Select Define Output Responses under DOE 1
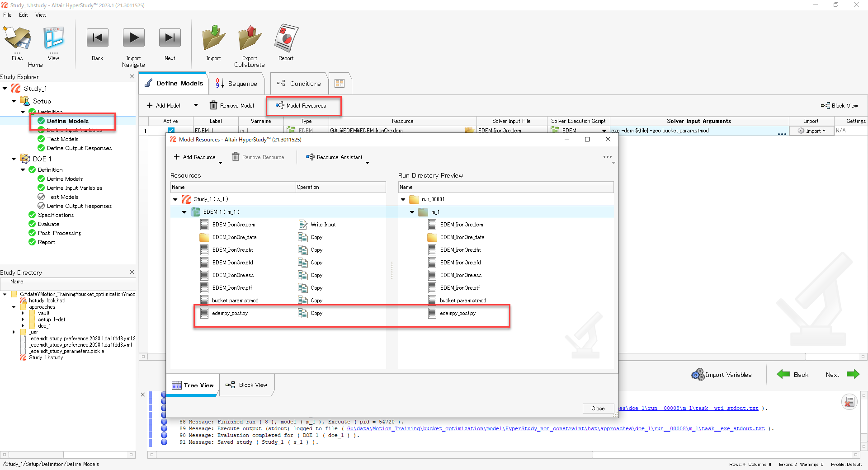868x470 pixels. pos(79,206)
